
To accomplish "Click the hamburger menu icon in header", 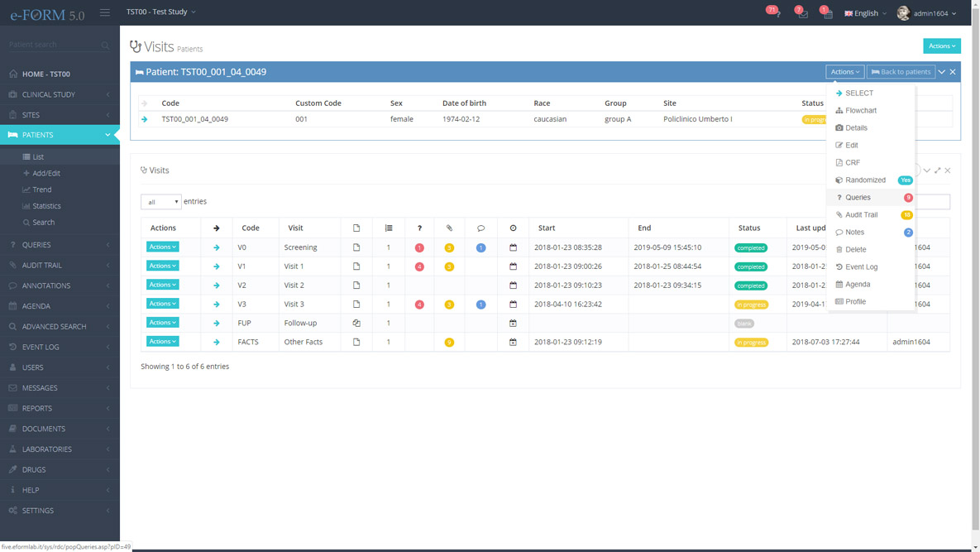I will (105, 12).
